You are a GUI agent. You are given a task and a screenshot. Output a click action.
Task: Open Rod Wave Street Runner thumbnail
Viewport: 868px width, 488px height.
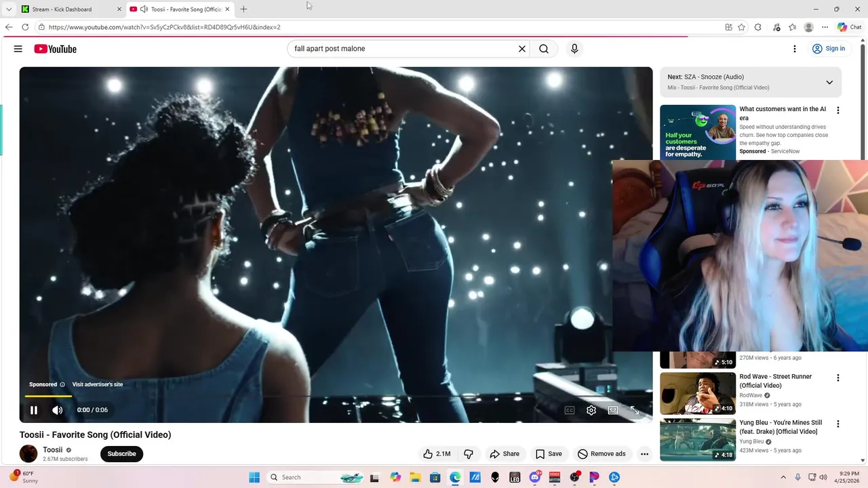698,393
